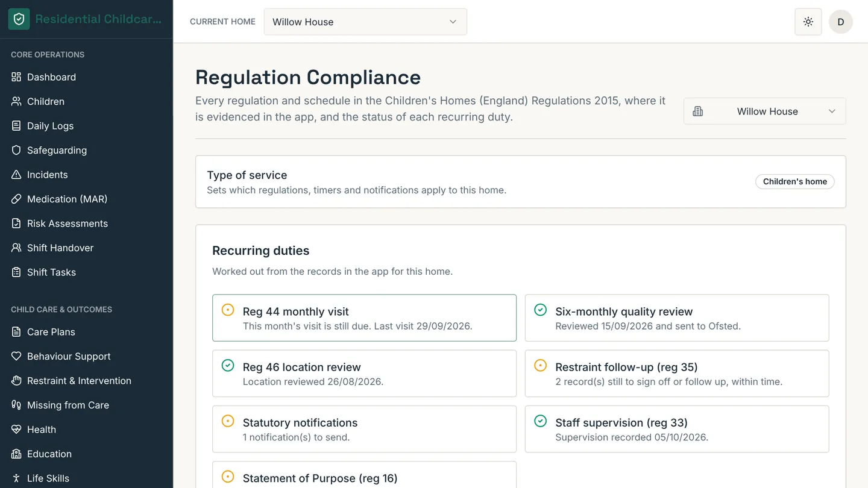Open the Reg 44 monthly visit card
The width and height of the screenshot is (868, 488).
(364, 318)
